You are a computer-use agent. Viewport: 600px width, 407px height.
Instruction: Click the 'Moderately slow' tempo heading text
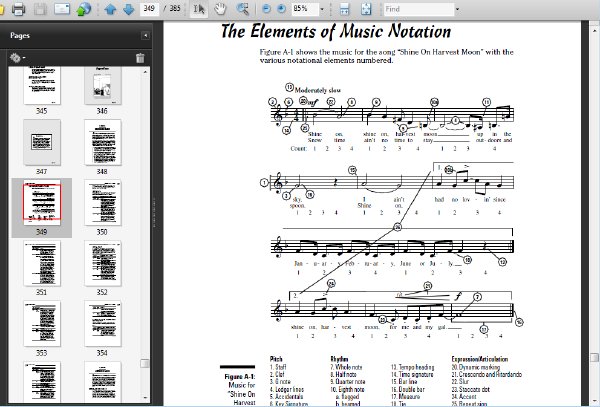[318, 90]
